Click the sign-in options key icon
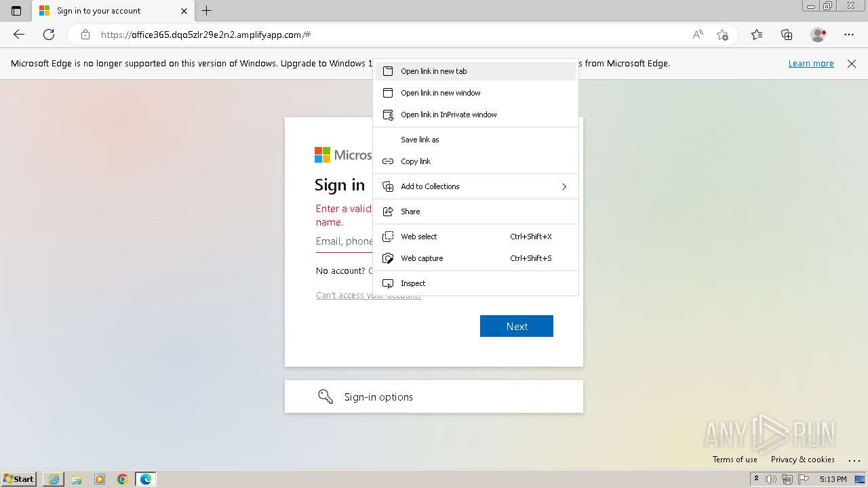 325,396
